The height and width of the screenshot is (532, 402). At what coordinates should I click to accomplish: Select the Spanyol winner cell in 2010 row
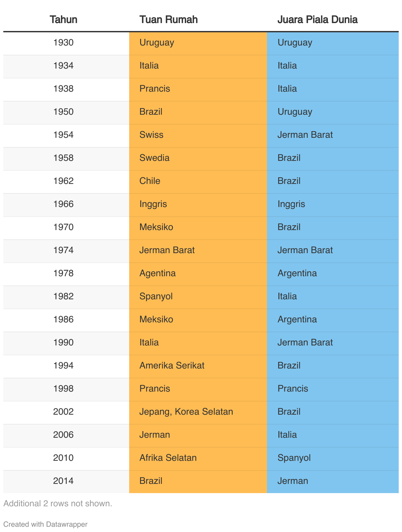pyautogui.click(x=333, y=458)
